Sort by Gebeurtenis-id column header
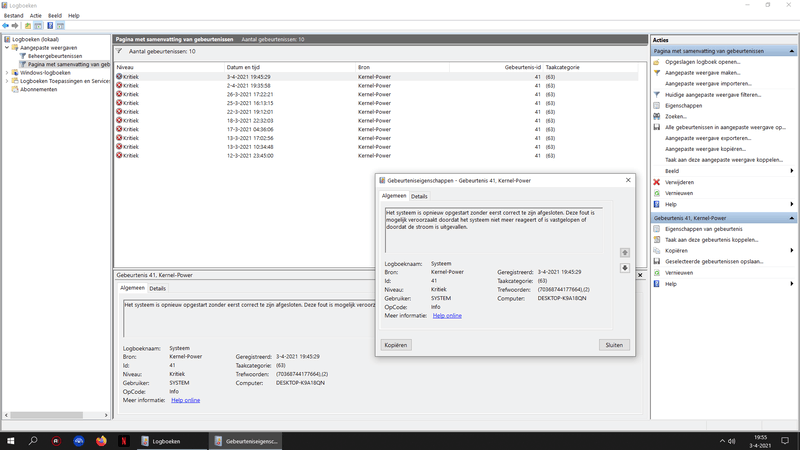The width and height of the screenshot is (800, 450). tap(496, 67)
